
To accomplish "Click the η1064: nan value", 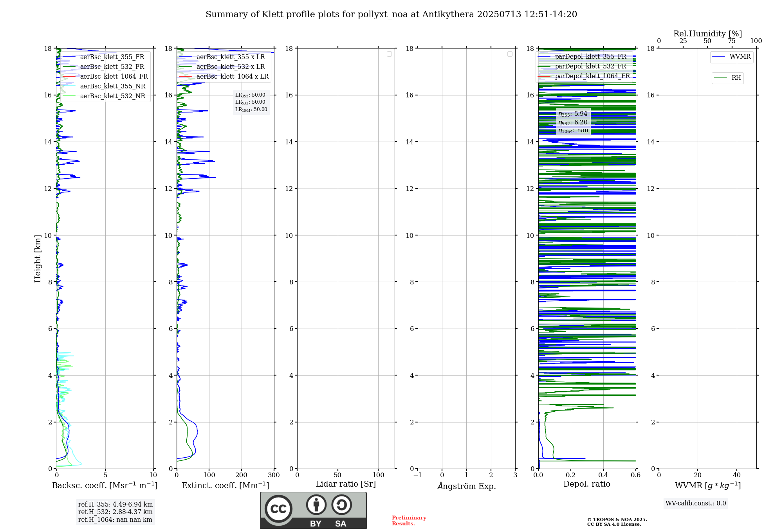I will pyautogui.click(x=573, y=131).
